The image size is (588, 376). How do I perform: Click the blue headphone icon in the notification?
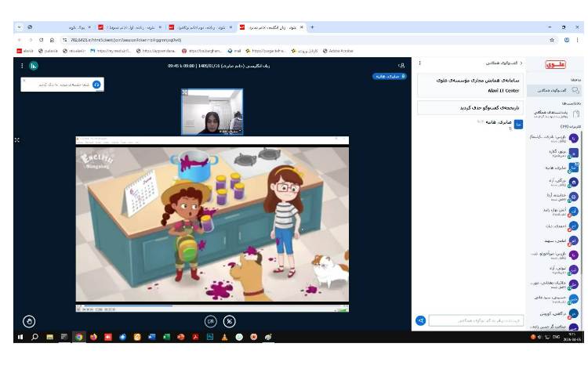pyautogui.click(x=96, y=85)
